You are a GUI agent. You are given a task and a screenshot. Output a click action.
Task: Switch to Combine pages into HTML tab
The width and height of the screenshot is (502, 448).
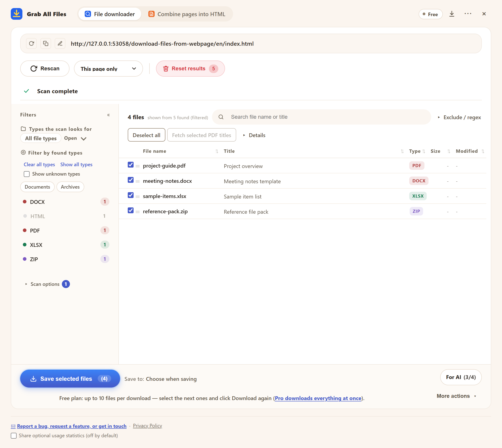(x=187, y=14)
